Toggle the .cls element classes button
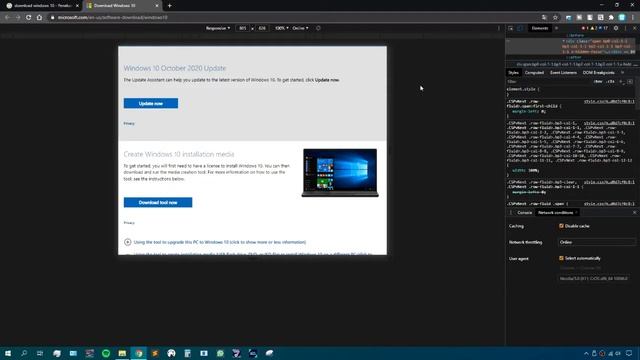640x360 pixels. (x=610, y=82)
